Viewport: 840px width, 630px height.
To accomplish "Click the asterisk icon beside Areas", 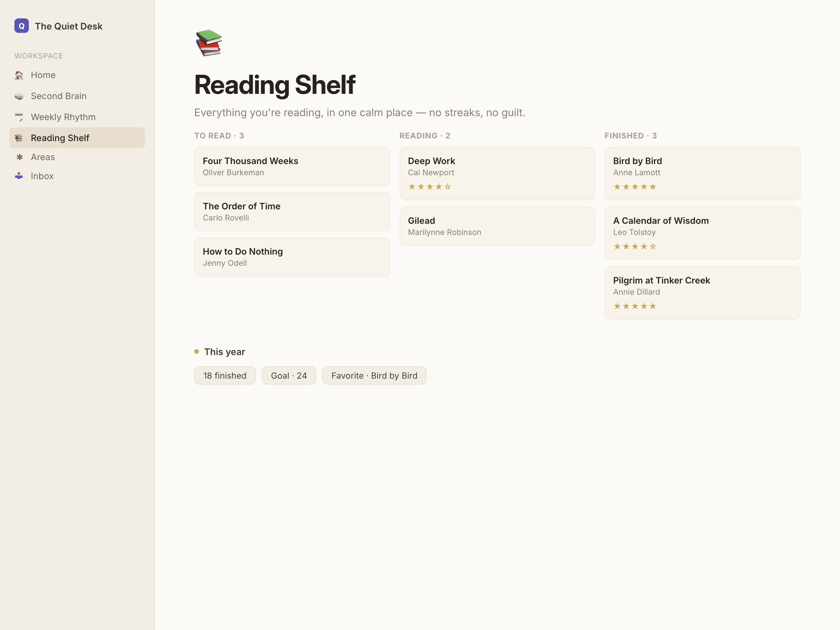I will 20,157.
